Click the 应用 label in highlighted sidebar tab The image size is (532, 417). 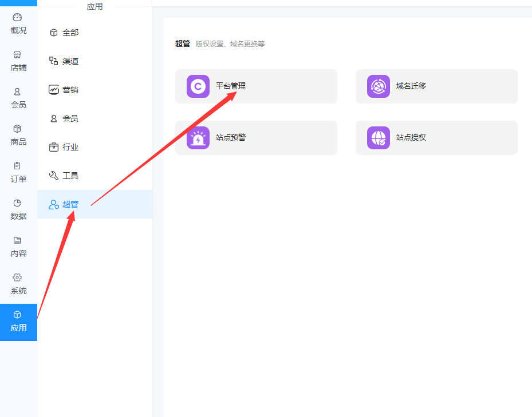pyautogui.click(x=18, y=328)
